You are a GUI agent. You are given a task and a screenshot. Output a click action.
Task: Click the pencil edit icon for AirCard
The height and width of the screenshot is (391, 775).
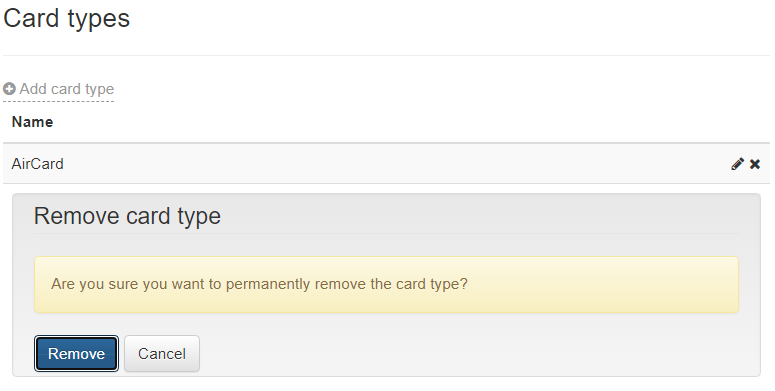point(737,164)
